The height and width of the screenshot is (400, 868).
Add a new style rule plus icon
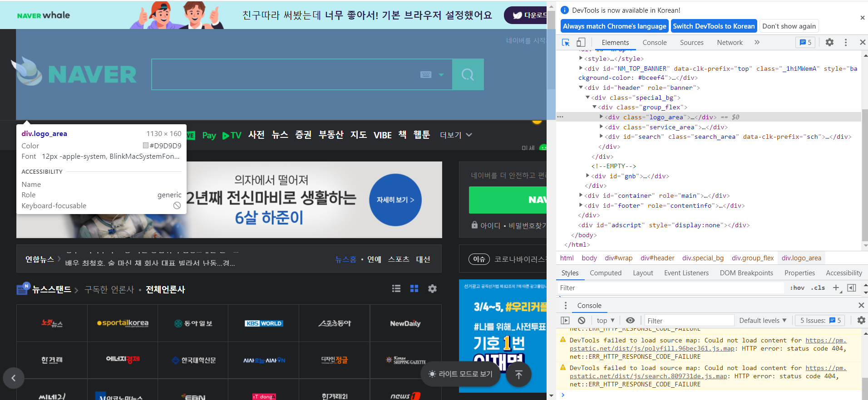pos(836,288)
